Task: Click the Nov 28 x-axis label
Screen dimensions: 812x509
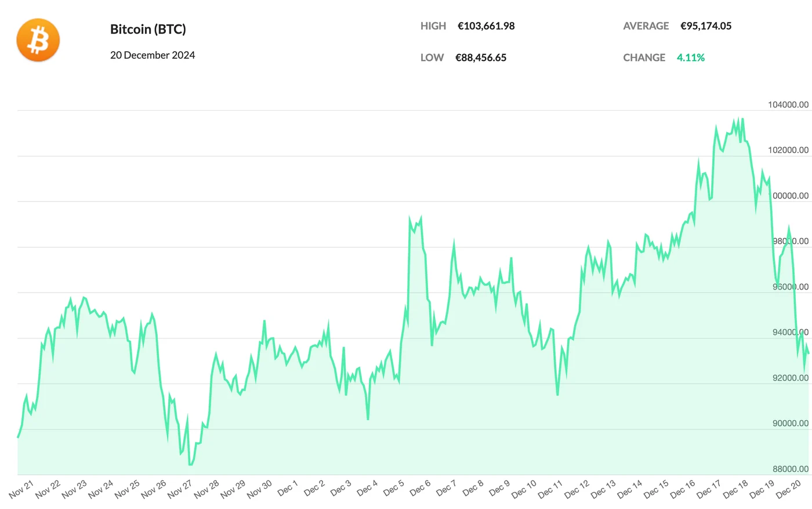Action: click(x=206, y=489)
